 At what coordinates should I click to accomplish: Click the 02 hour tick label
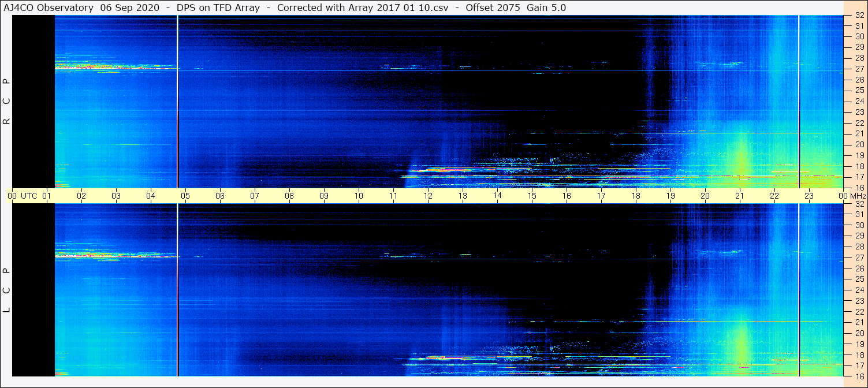pyautogui.click(x=81, y=196)
